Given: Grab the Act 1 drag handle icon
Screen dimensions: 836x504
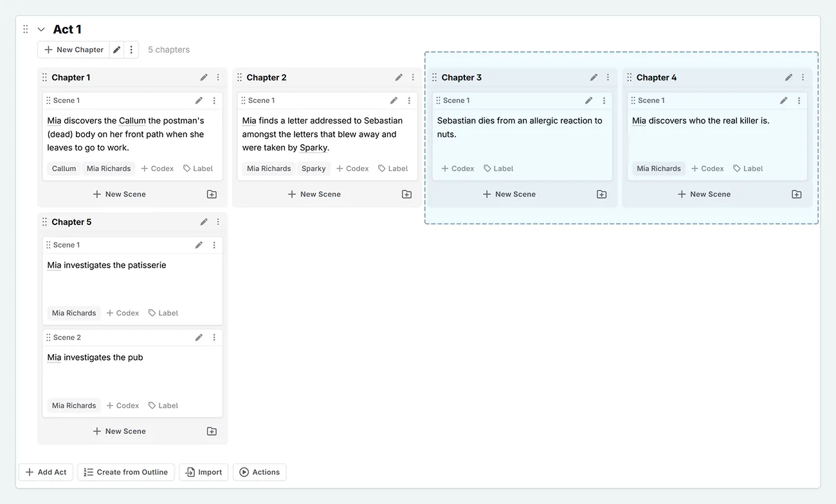Looking at the screenshot, I should (x=25, y=29).
